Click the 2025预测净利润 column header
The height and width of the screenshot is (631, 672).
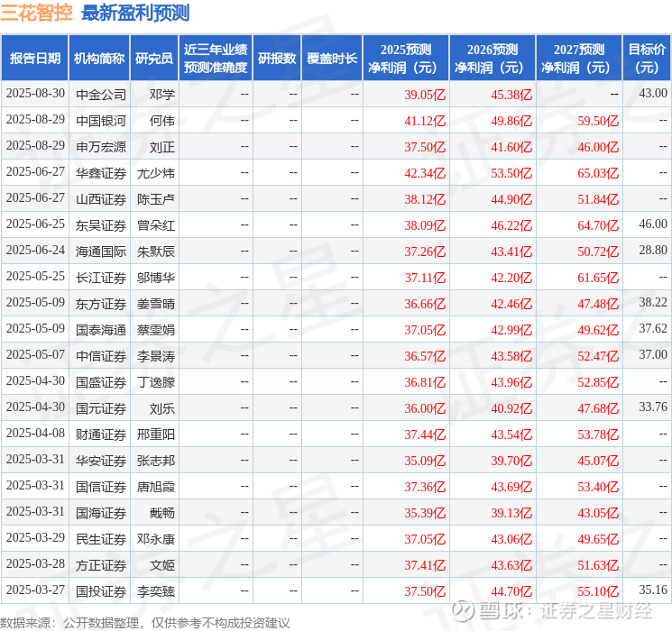pos(406,58)
